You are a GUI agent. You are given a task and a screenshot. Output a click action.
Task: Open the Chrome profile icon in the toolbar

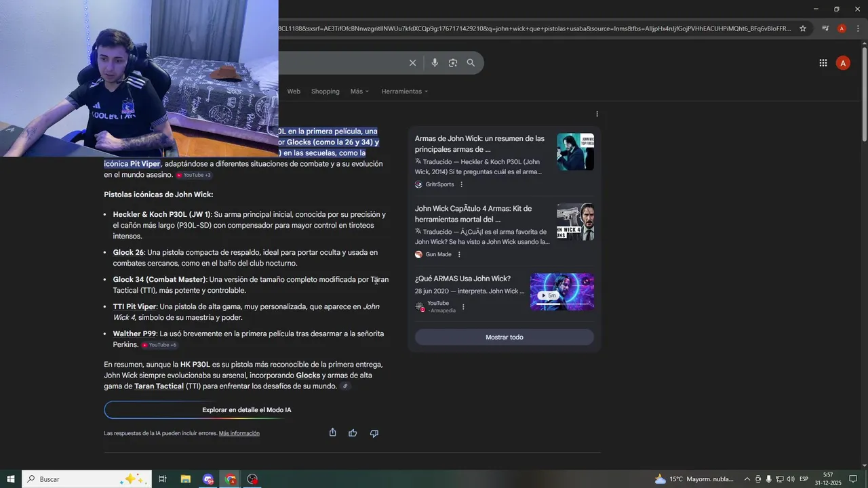click(842, 28)
